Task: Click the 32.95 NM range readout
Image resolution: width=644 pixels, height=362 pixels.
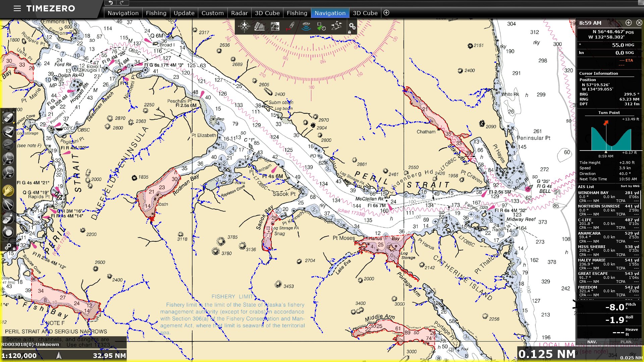Action: click(x=109, y=356)
